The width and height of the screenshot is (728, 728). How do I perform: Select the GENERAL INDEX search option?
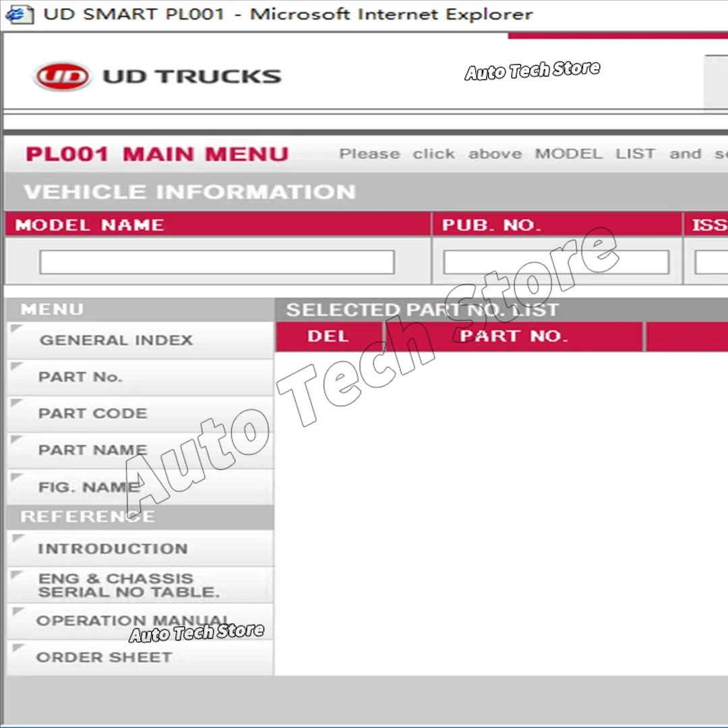click(116, 340)
